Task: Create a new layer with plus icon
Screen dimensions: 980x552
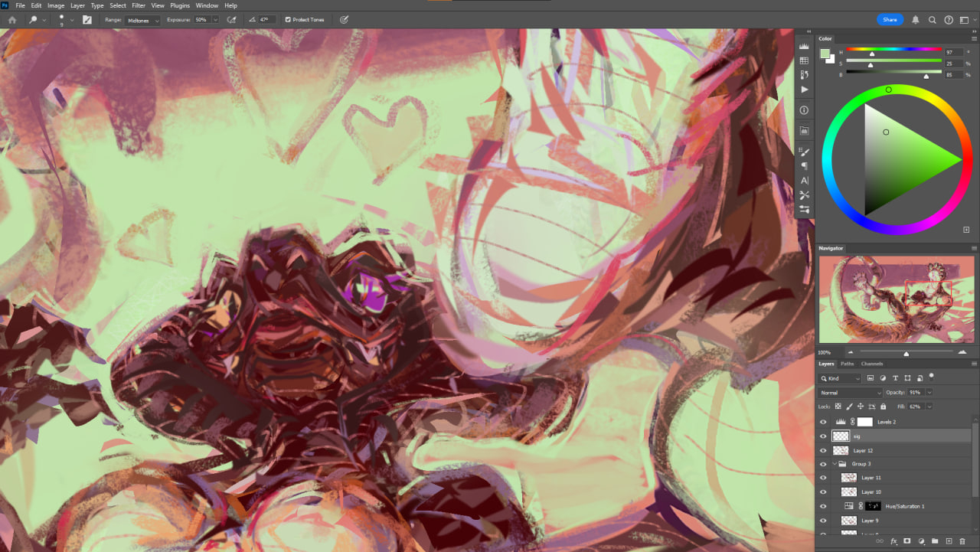Action: [x=949, y=541]
